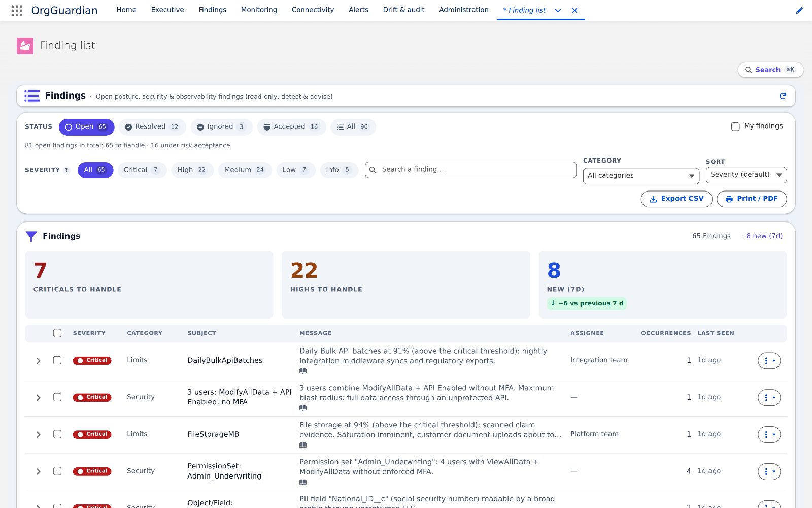This screenshot has width=812, height=508.
Task: Open actions menu for FileStorageMB row
Action: [x=769, y=435]
